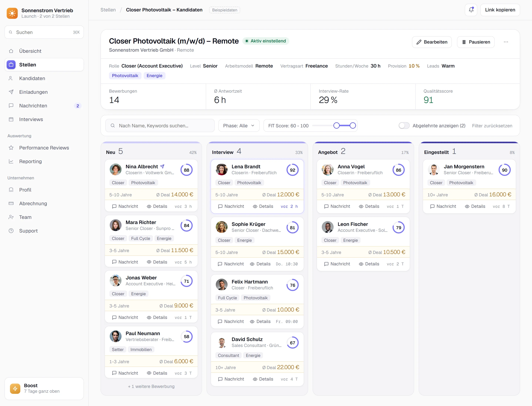The width and height of the screenshot is (532, 406).
Task: Click the sidebar Suchen search box
Action: (44, 32)
